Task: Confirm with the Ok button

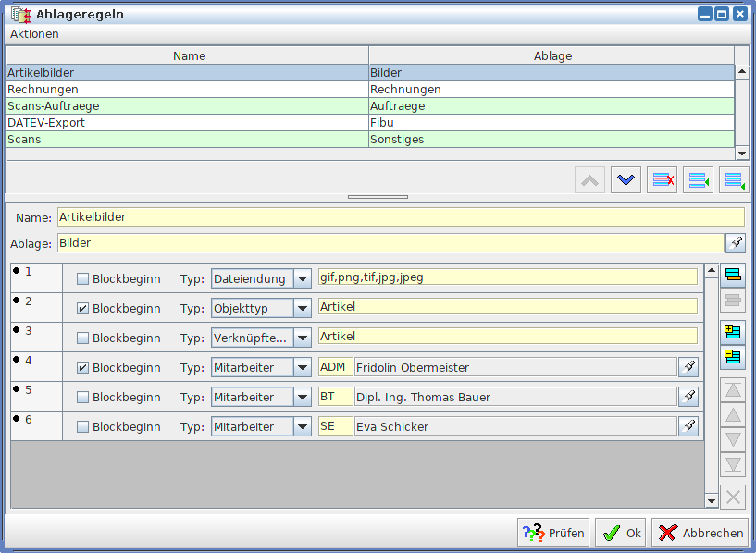Action: click(620, 533)
